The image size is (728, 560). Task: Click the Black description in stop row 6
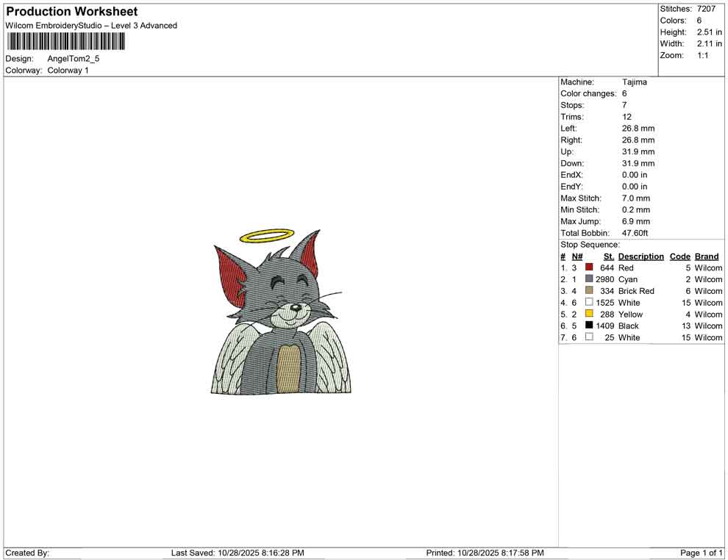(629, 326)
